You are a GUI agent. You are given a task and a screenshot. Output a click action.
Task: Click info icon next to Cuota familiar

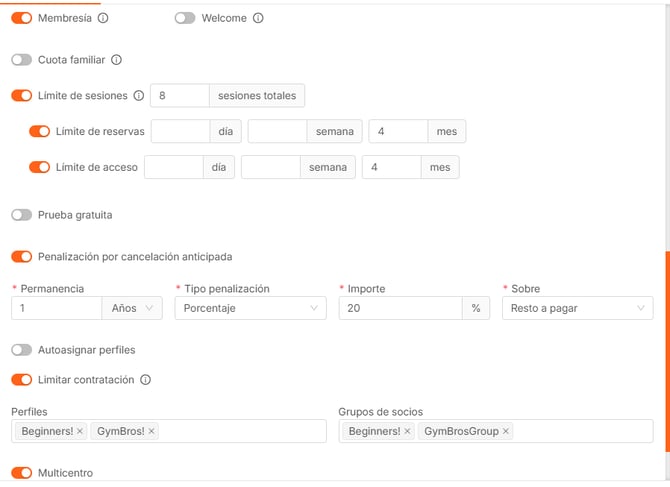[116, 60]
